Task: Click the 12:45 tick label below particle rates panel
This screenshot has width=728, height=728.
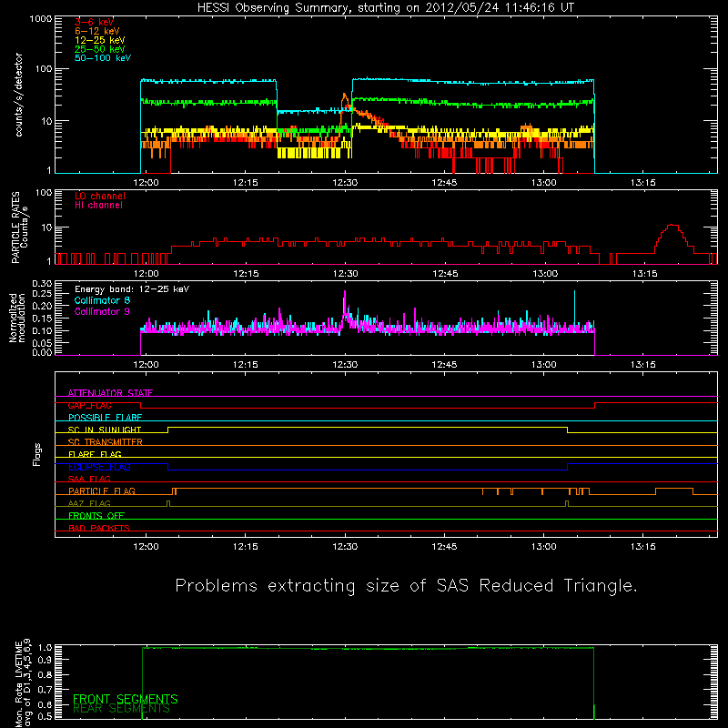Action: tap(445, 274)
